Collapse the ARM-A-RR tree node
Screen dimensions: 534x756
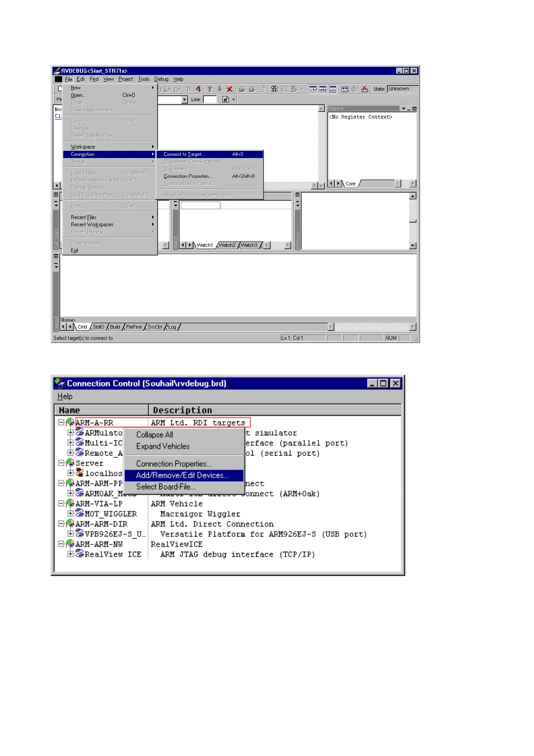click(61, 422)
